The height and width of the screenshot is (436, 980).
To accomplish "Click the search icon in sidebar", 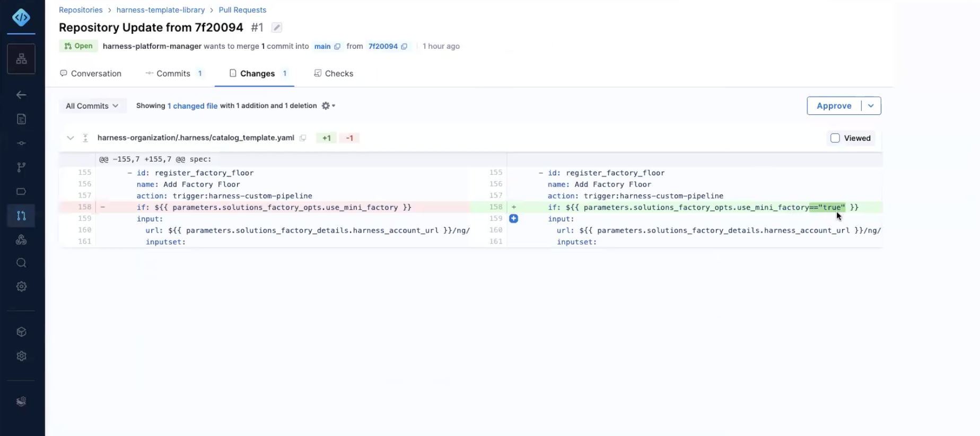I will (21, 263).
